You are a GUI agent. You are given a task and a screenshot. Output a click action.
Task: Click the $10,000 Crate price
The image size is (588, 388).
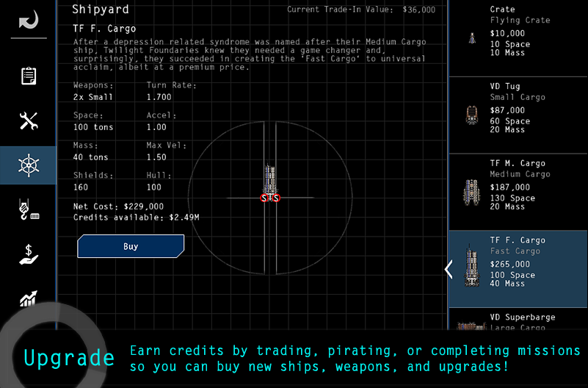tap(507, 33)
